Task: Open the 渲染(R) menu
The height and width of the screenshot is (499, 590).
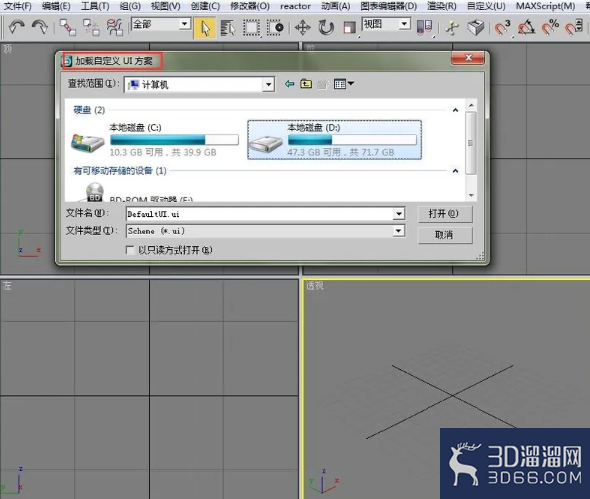Action: click(442, 6)
